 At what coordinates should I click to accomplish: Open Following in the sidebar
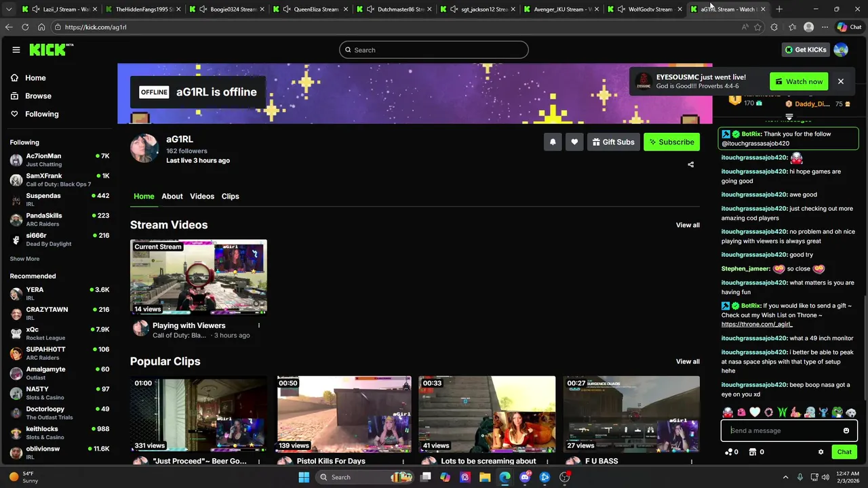(41, 114)
